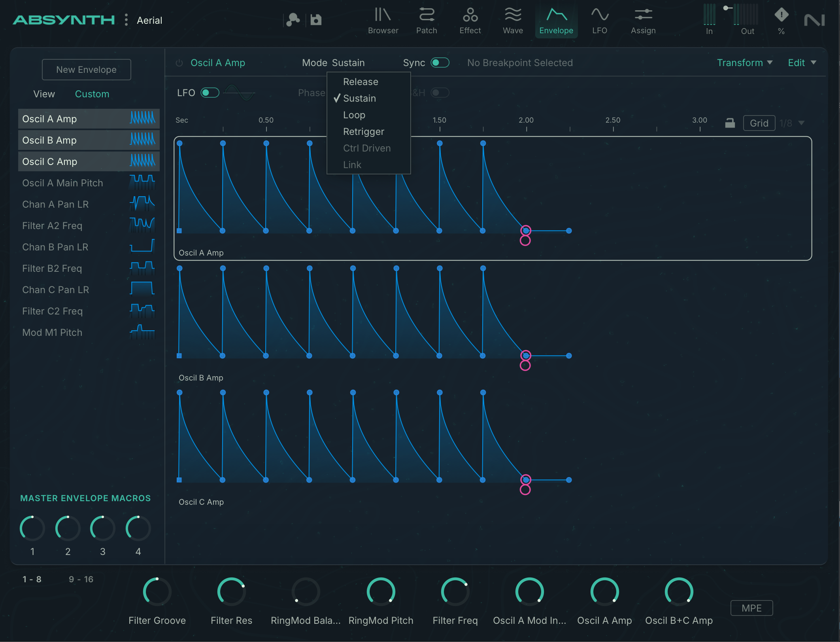The width and height of the screenshot is (840, 642).
Task: Toggle the Sync switch off
Action: (x=440, y=63)
